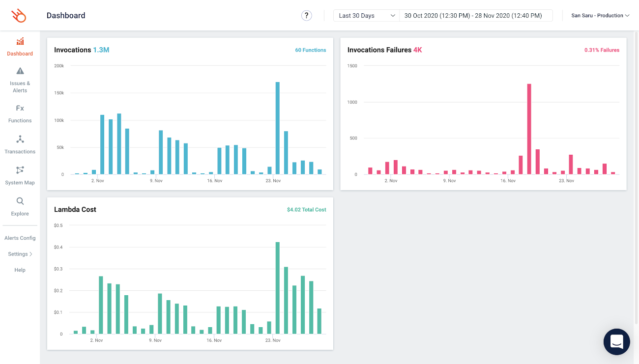The width and height of the screenshot is (639, 364).
Task: Open Explore using the magnifier icon
Action: pyautogui.click(x=20, y=201)
